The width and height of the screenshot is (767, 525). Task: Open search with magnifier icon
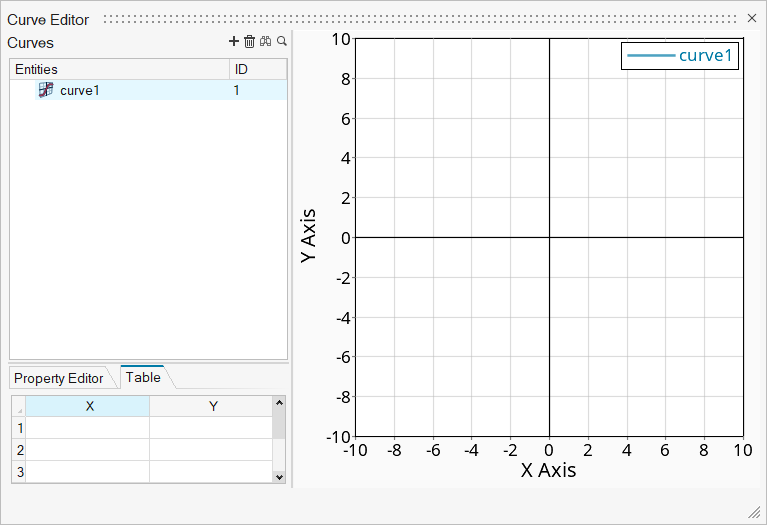(x=282, y=42)
